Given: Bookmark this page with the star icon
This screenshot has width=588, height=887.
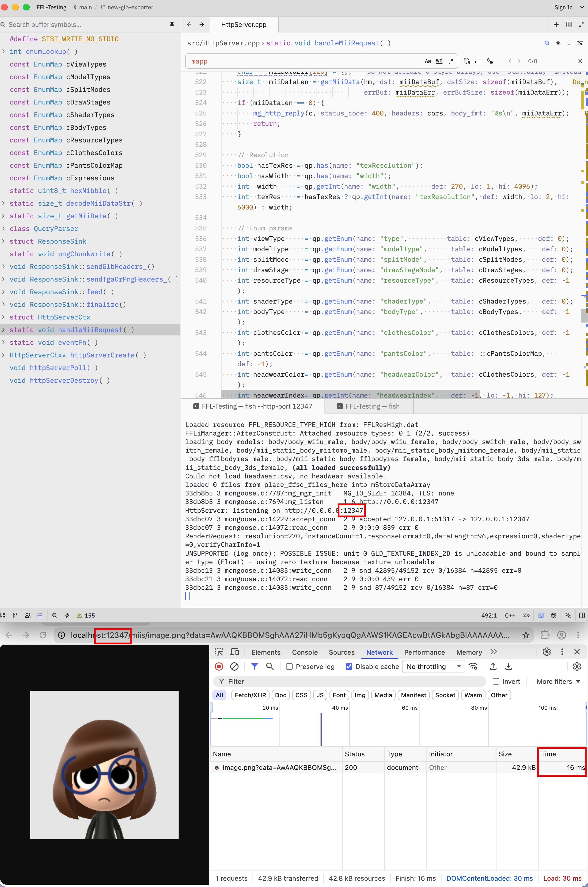Looking at the screenshot, I should [x=526, y=635].
